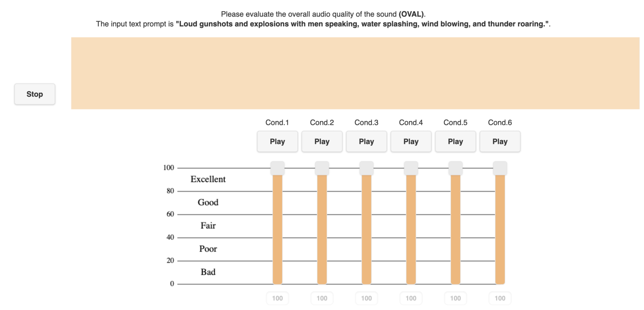The height and width of the screenshot is (310, 644).
Task: Play the Cond.3 audio sample
Action: (x=366, y=142)
